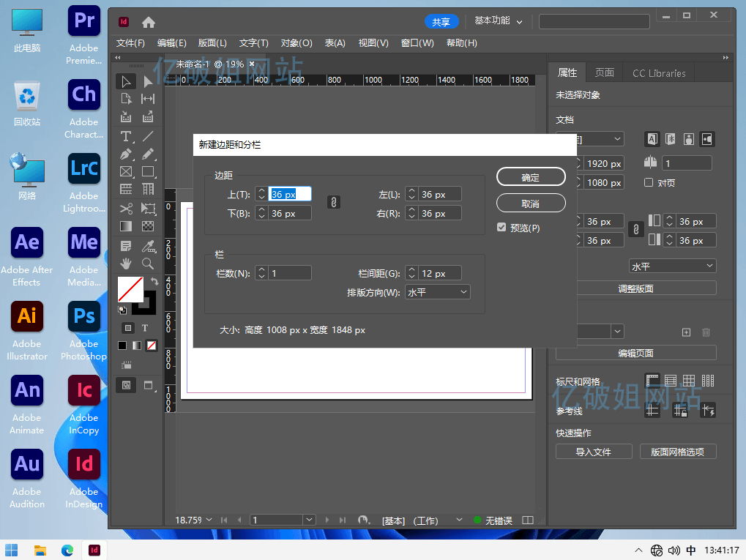Screen dimensions: 746x560
Task: Select the Note tool
Action: tap(126, 246)
